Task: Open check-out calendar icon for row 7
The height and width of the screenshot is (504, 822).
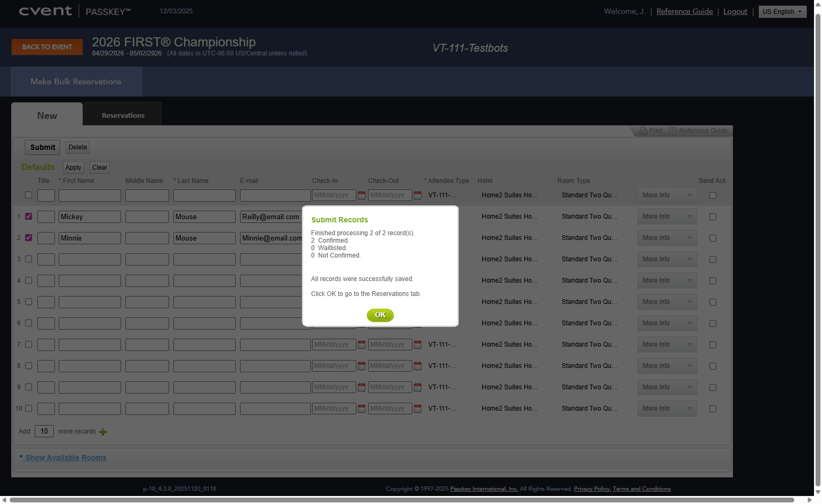Action: (418, 345)
